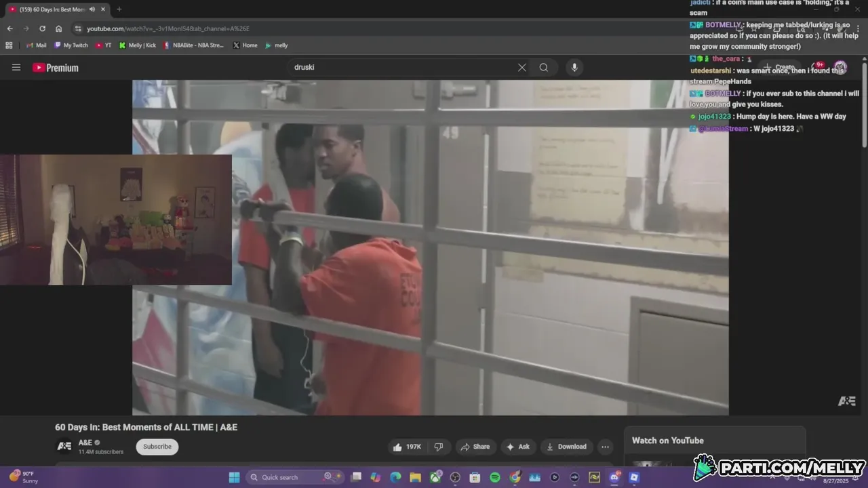
Task: Like the video with thumbs up
Action: point(407,447)
